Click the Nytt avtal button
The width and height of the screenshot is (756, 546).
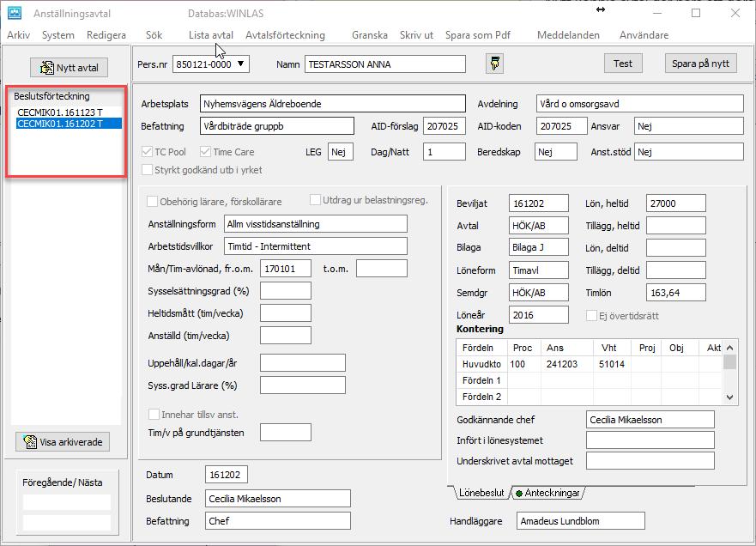[x=69, y=68]
